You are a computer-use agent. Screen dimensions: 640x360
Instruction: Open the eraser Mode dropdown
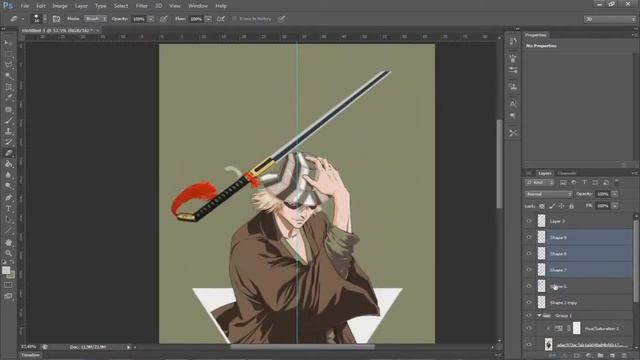tap(96, 19)
